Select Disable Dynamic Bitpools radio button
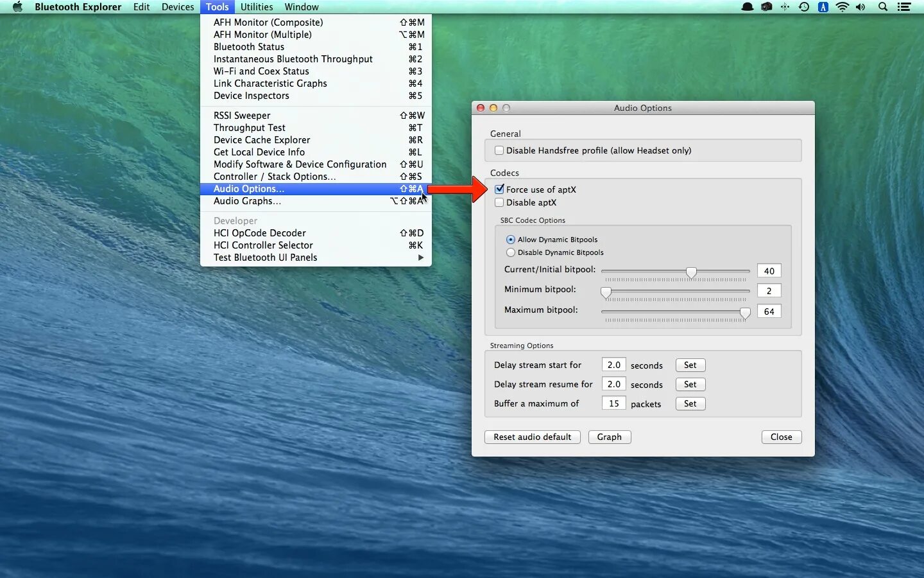 [x=511, y=252]
